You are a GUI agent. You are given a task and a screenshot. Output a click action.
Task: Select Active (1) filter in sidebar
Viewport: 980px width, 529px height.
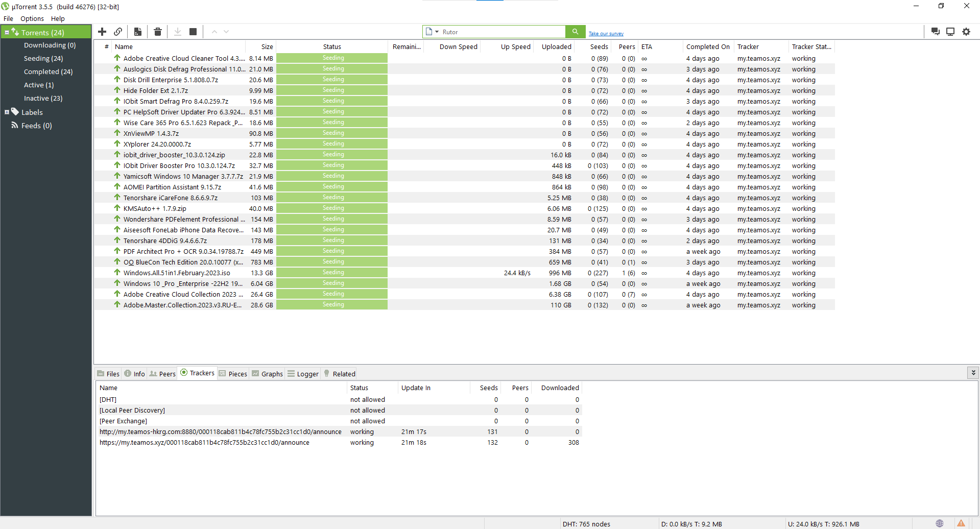pyautogui.click(x=39, y=85)
